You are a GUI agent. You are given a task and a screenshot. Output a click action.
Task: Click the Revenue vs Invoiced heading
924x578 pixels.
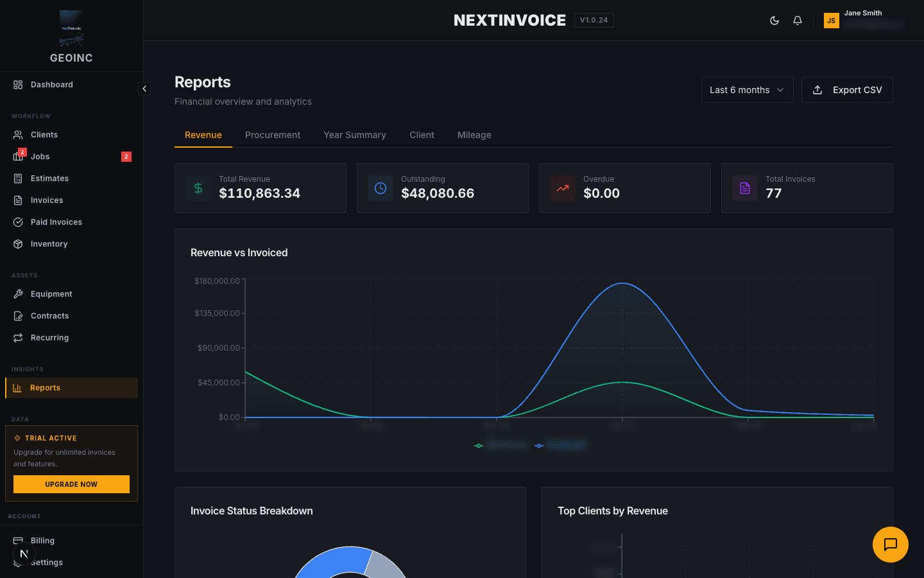[239, 253]
